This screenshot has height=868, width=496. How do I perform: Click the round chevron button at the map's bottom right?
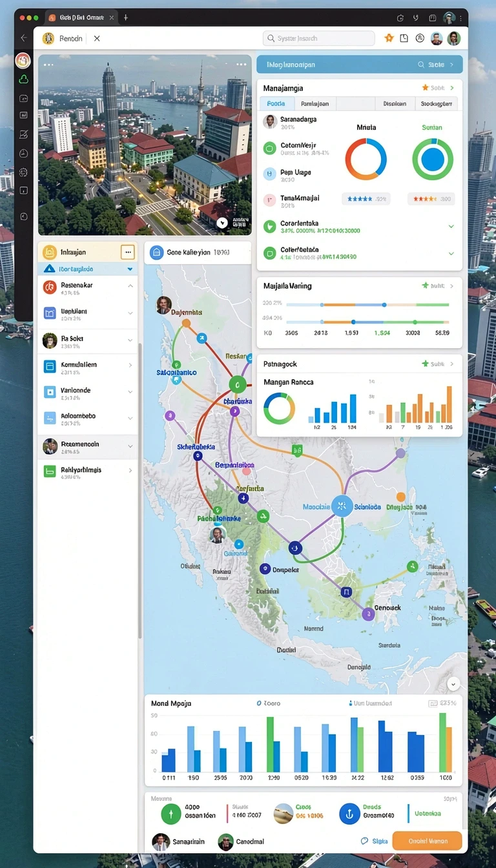(x=453, y=684)
